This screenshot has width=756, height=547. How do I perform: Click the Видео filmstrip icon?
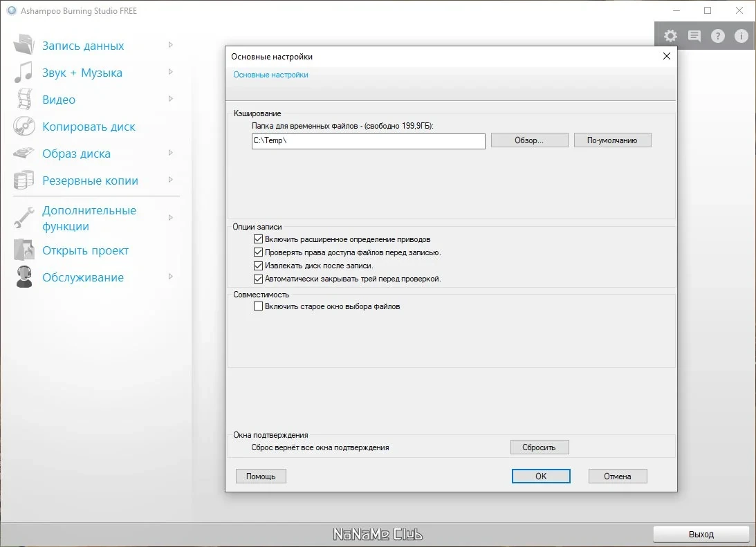[x=24, y=100]
